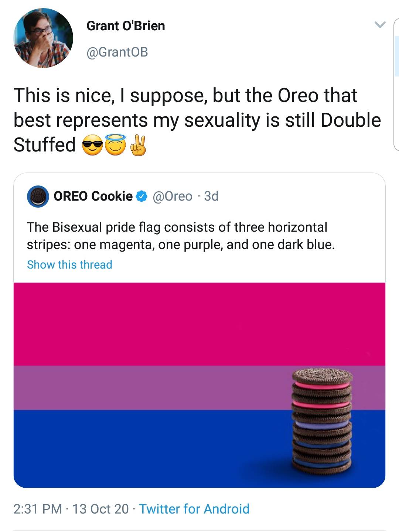Click the tweet text about Double Stuffed
Viewport: 399px width, 532px height.
pos(185,118)
